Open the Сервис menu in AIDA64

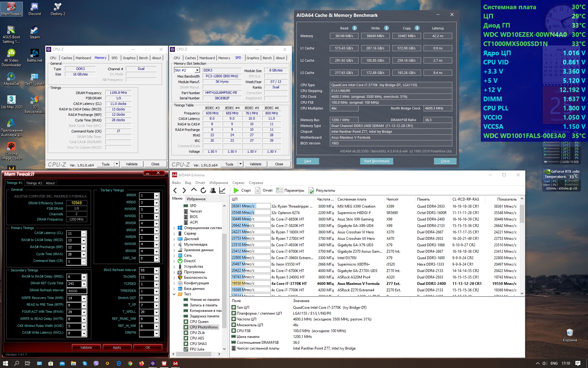238,183
